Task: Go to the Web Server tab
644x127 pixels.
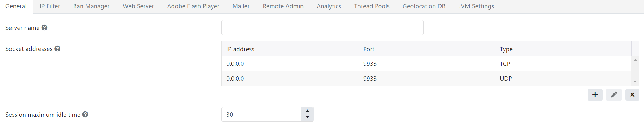Action: point(138,6)
